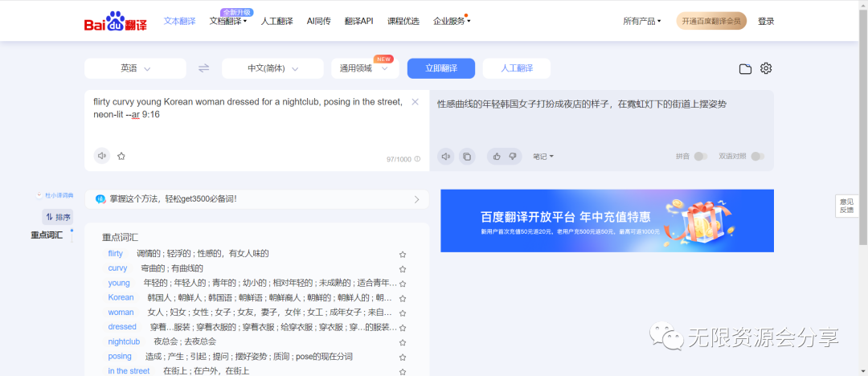Click the 排序 sort button
Screen dimensions: 868x376
58,217
